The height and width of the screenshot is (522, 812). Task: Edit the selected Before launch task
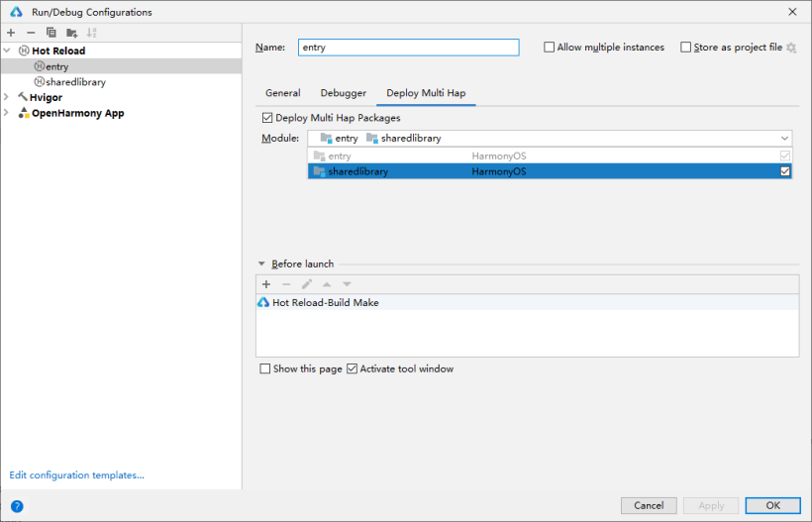pyautogui.click(x=307, y=284)
